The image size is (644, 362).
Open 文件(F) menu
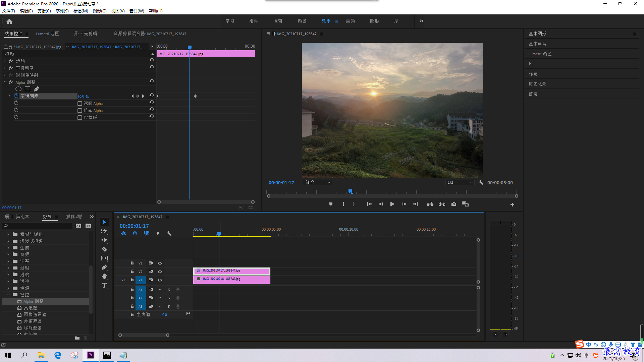click(x=9, y=11)
